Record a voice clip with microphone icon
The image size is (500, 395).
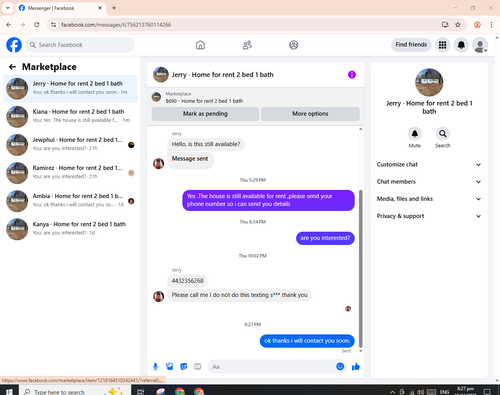point(155,367)
